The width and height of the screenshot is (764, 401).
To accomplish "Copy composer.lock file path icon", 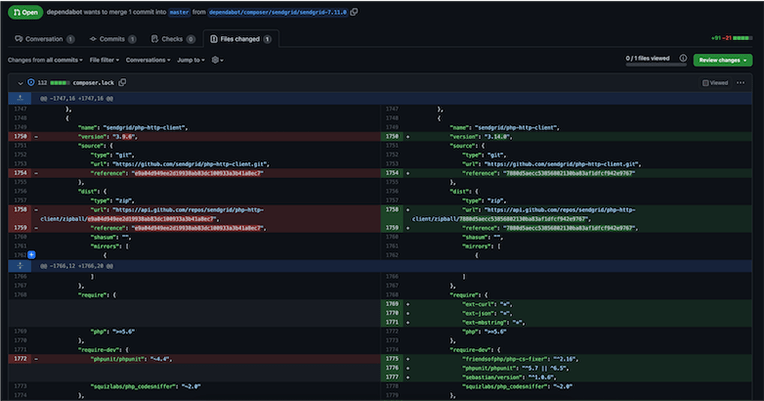I will tap(122, 82).
